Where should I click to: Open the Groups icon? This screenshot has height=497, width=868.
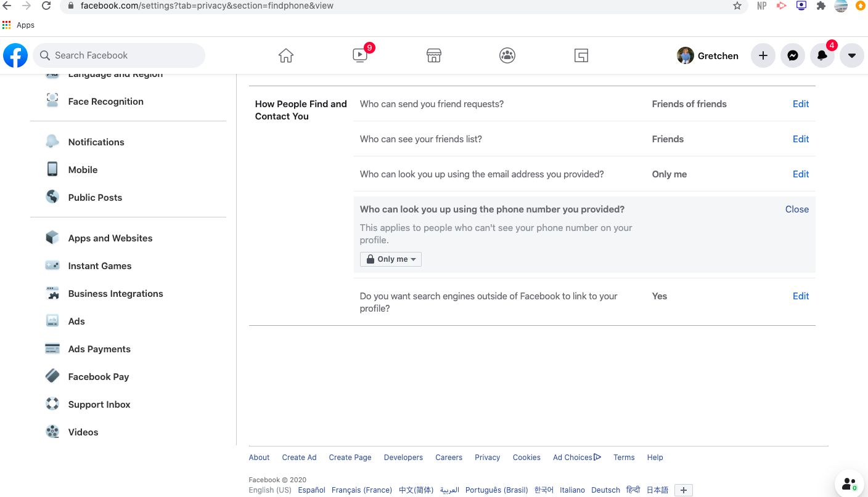click(507, 55)
